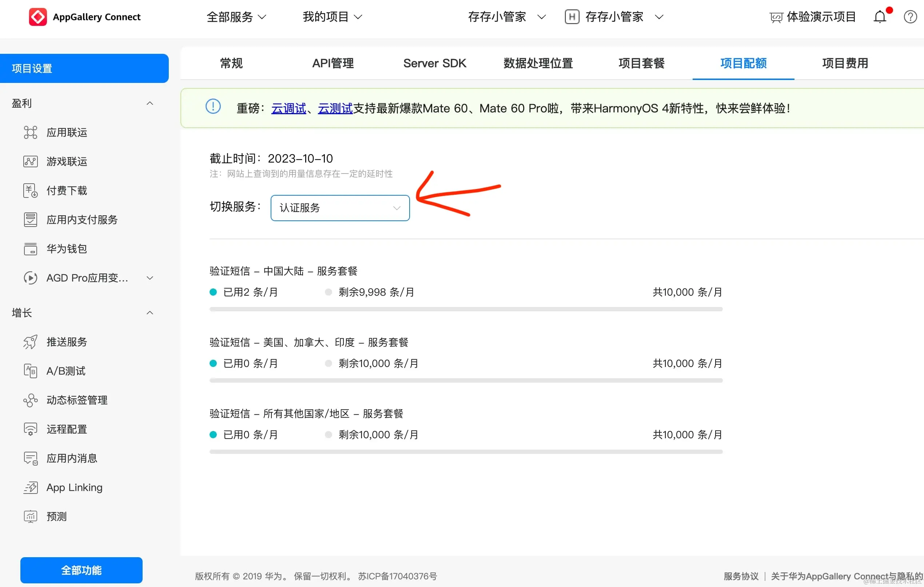This screenshot has height=587, width=924.
Task: Open the 云调试 link in banner
Action: 288,109
